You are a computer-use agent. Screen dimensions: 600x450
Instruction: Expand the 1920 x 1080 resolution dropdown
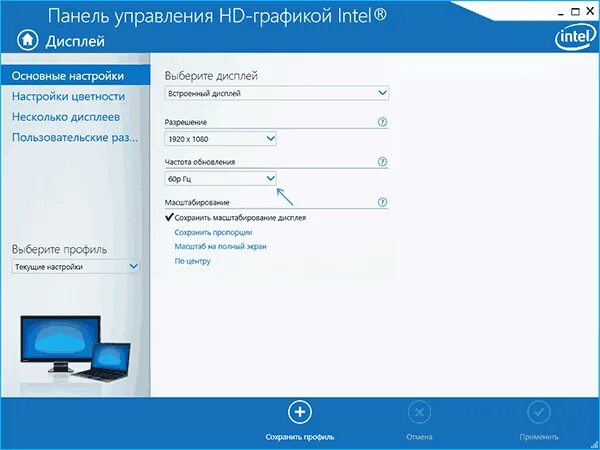[x=220, y=139]
